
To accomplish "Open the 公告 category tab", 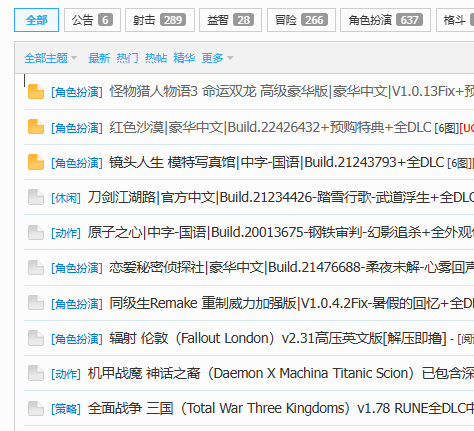I will pos(92,20).
